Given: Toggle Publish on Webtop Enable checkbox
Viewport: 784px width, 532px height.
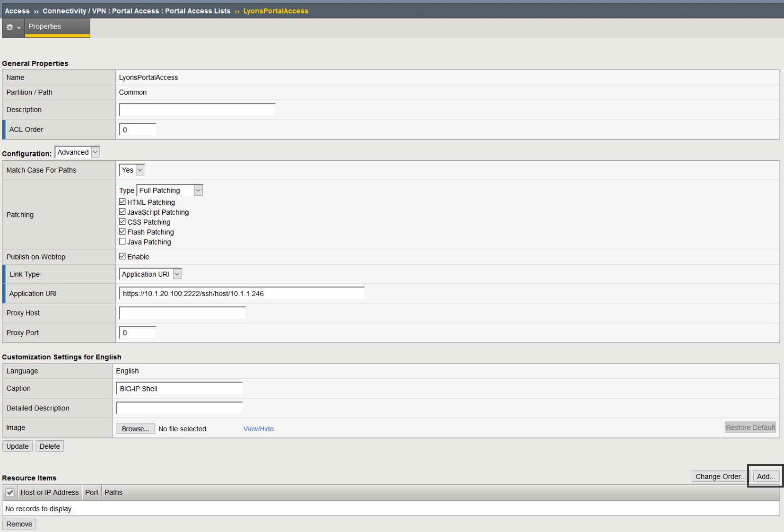Looking at the screenshot, I should pyautogui.click(x=122, y=256).
